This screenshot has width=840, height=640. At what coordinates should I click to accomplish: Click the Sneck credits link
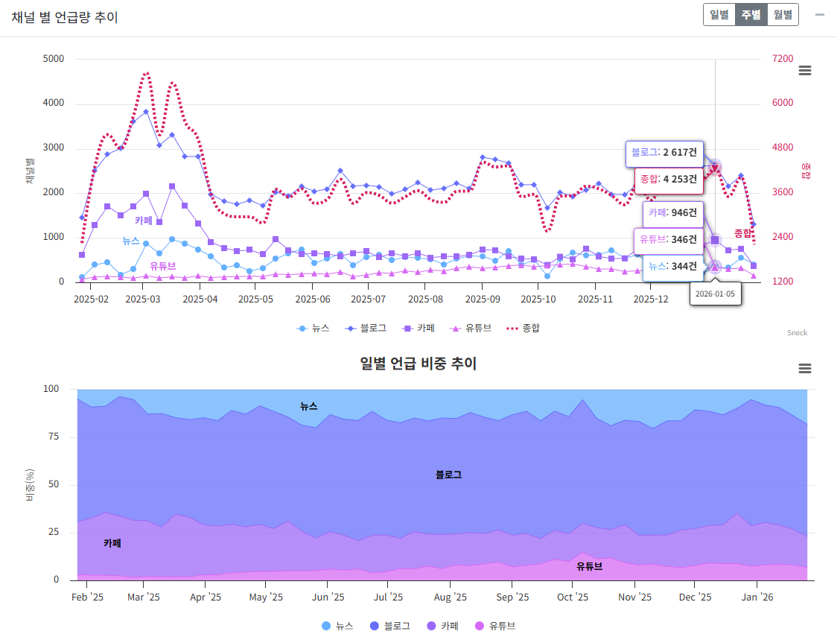(797, 333)
